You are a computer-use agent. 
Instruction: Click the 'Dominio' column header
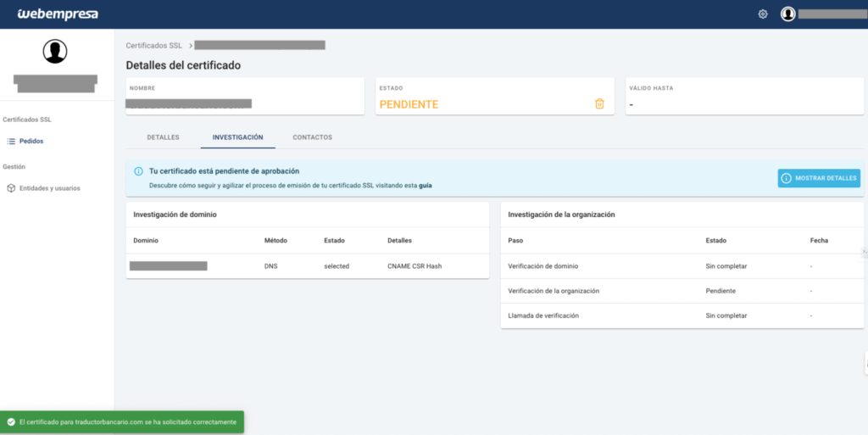coord(146,241)
